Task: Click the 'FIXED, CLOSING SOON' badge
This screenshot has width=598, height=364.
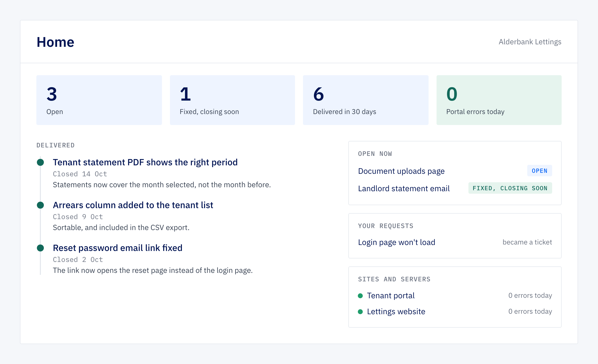Action: point(510,188)
